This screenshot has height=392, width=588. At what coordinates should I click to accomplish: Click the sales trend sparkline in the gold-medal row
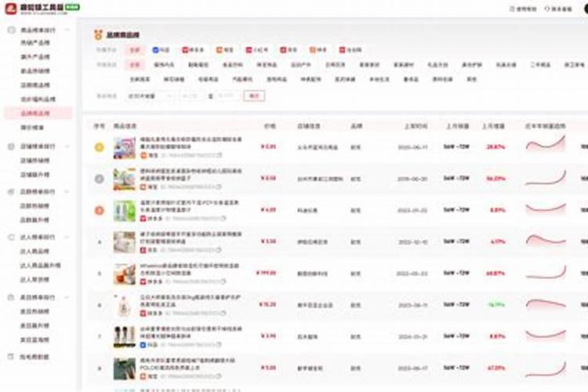pyautogui.click(x=546, y=144)
